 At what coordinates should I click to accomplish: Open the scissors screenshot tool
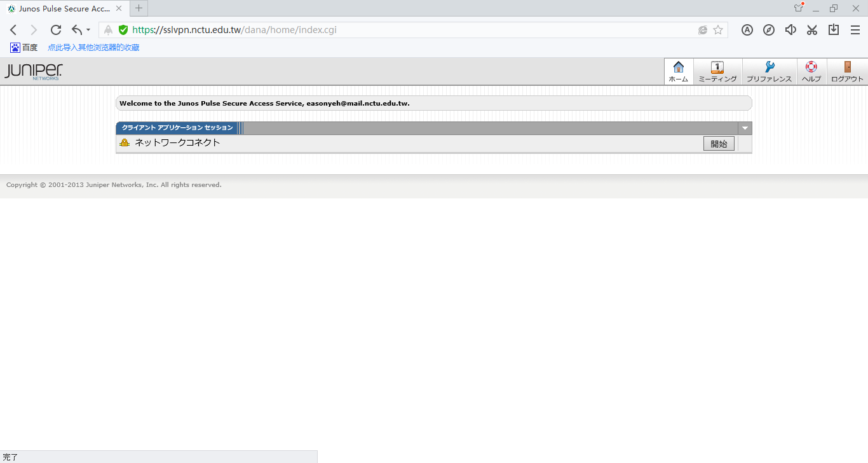click(812, 30)
